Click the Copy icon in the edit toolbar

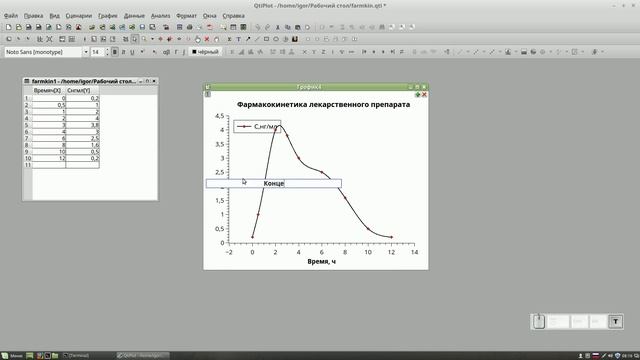coord(288,27)
